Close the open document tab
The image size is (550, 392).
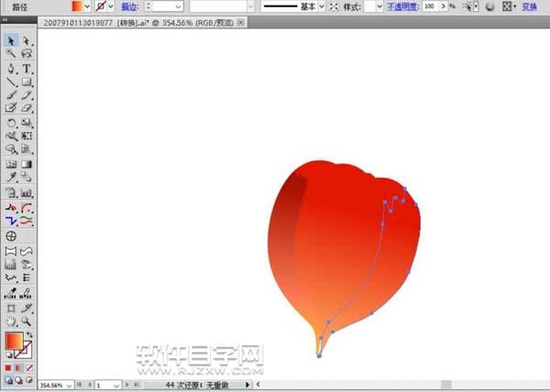click(x=240, y=22)
